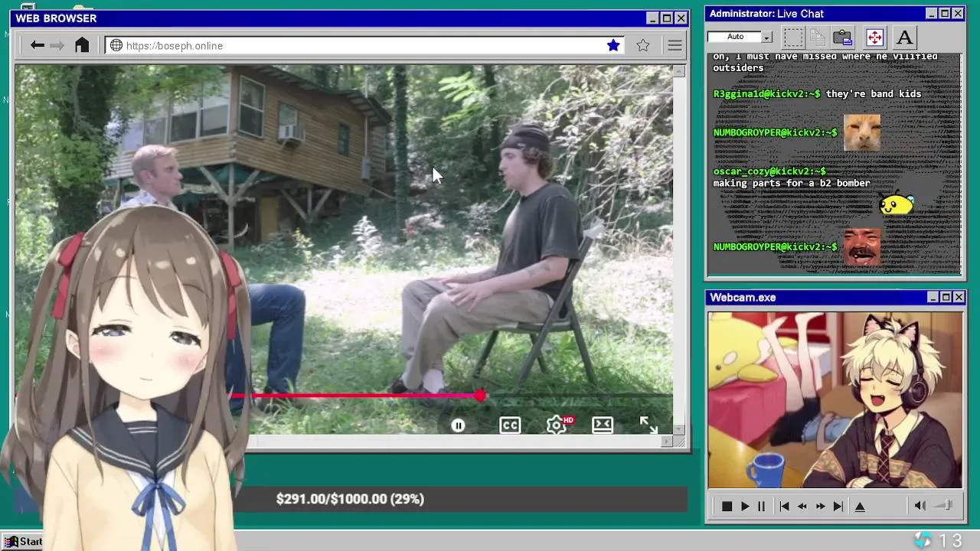The image size is (980, 551).
Task: Click the yellow duck emote in chat
Action: [897, 204]
